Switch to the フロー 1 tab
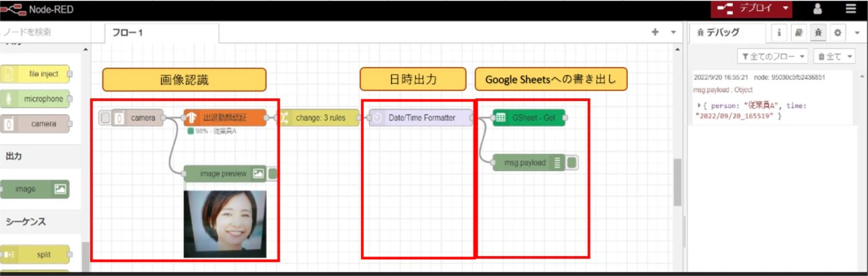Screen dimensions: 868x276 tap(161, 33)
